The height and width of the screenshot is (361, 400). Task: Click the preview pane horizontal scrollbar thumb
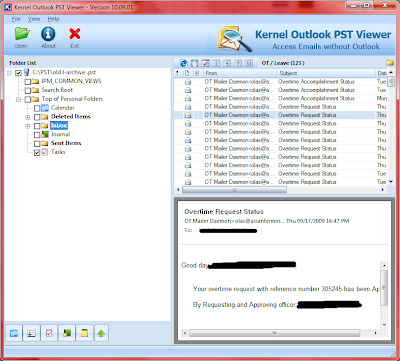coord(274,333)
